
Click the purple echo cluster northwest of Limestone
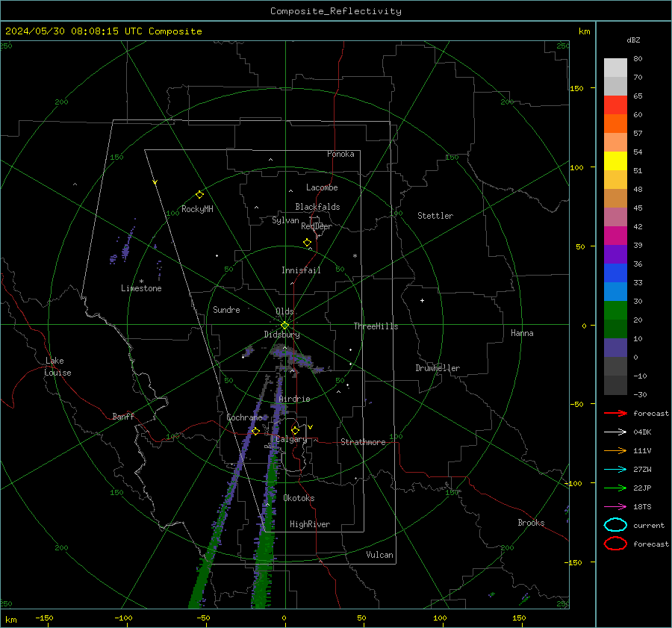click(126, 249)
